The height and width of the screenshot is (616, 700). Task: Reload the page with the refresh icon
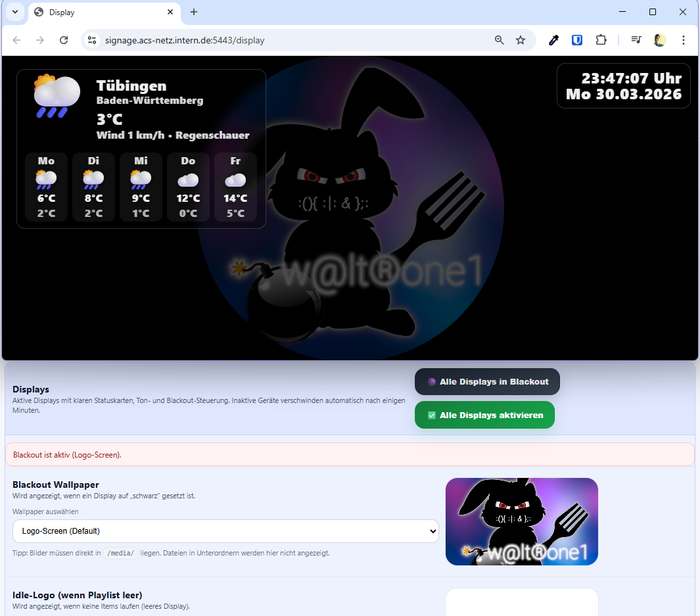[64, 40]
